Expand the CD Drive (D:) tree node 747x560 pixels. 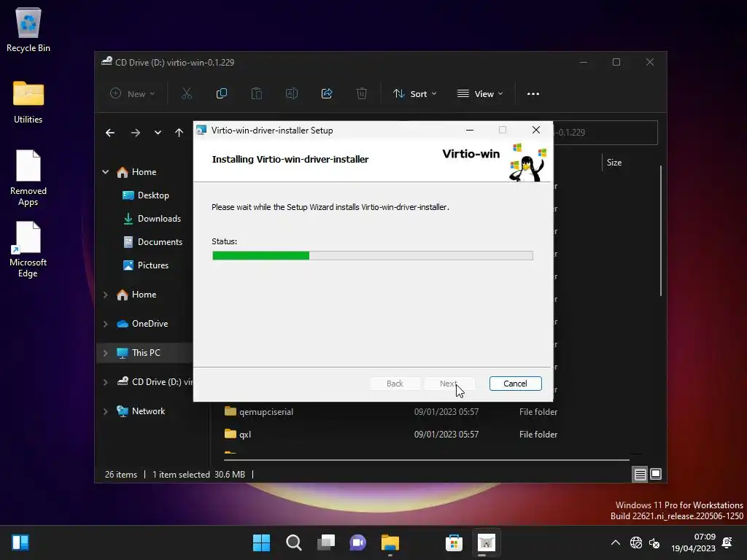105,382
